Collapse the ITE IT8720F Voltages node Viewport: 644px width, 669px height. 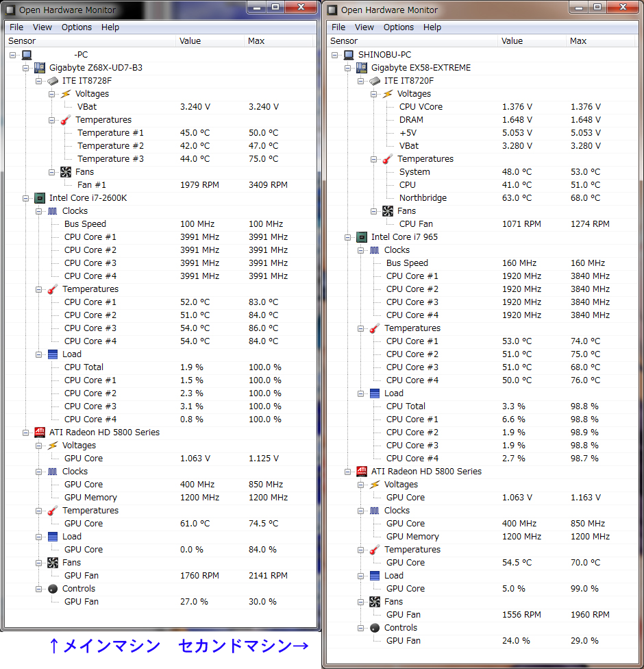click(x=374, y=94)
